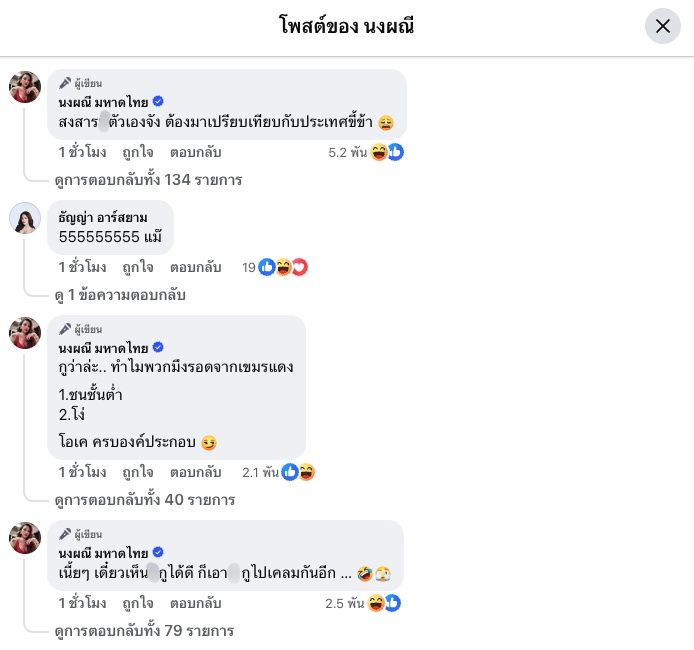Open reactions on the 2.5 พัน comment
Image resolution: width=694 pixels, height=650 pixels.
tap(384, 603)
